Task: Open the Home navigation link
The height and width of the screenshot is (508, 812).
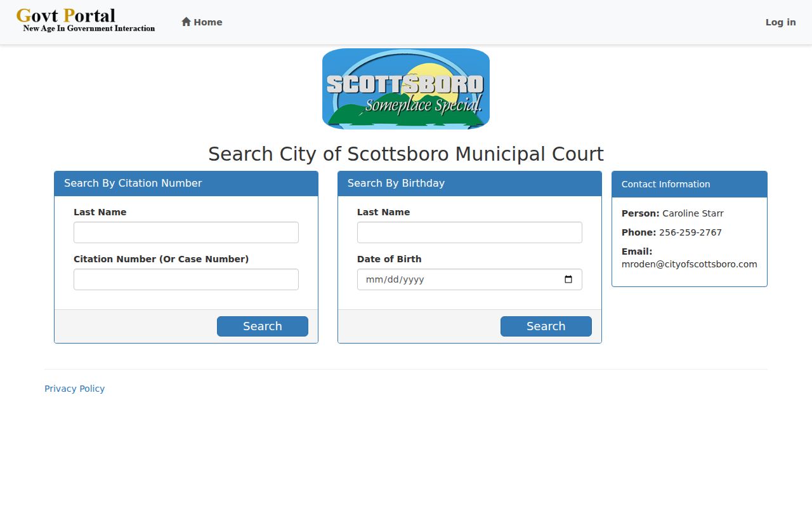Action: click(x=202, y=22)
